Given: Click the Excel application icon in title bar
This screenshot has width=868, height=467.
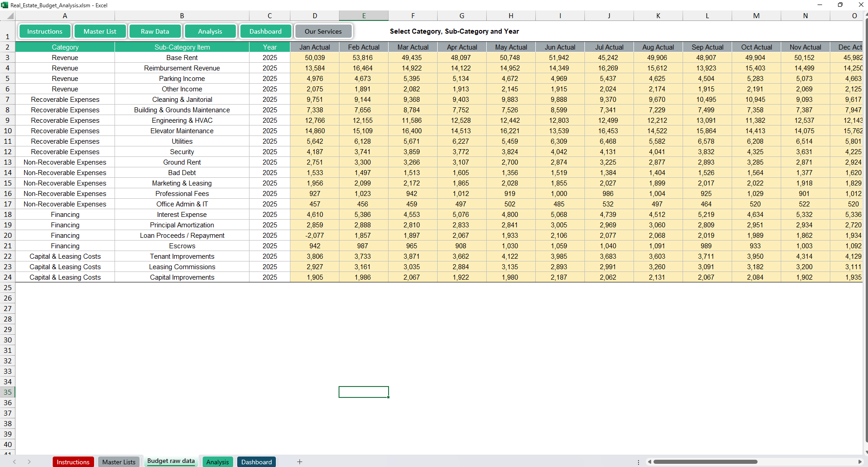Looking at the screenshot, I should coord(5,5).
